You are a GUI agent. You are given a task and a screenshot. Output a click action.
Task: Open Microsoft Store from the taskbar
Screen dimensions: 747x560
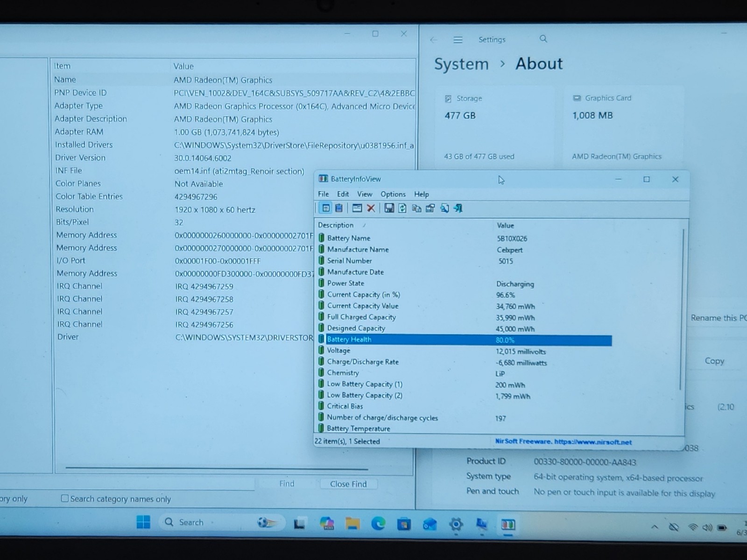(404, 524)
